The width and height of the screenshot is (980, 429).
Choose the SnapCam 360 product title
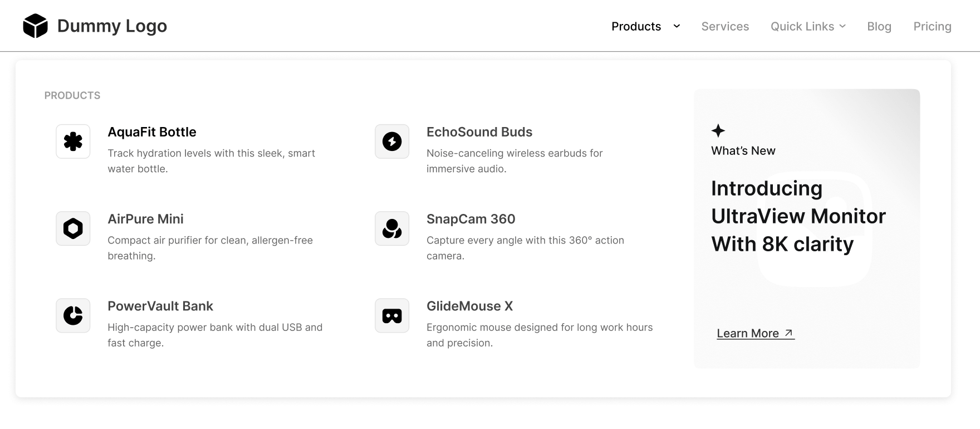(471, 219)
